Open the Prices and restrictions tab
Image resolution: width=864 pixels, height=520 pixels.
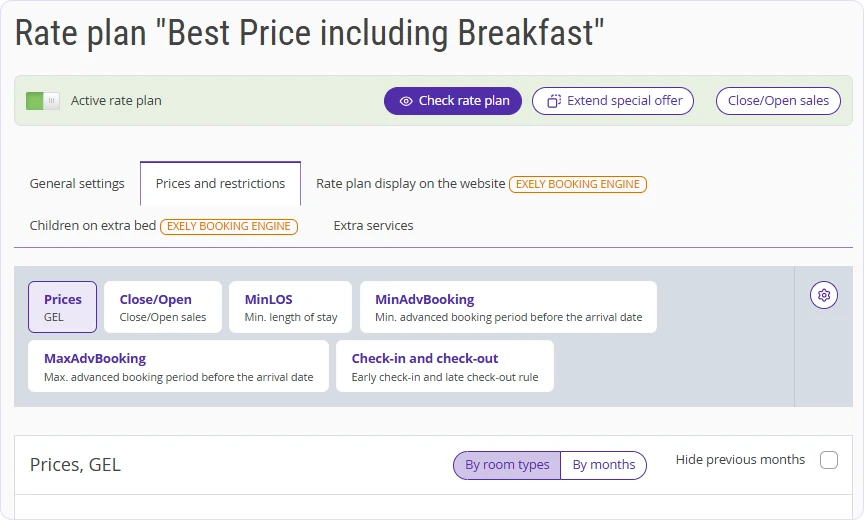pyautogui.click(x=220, y=183)
